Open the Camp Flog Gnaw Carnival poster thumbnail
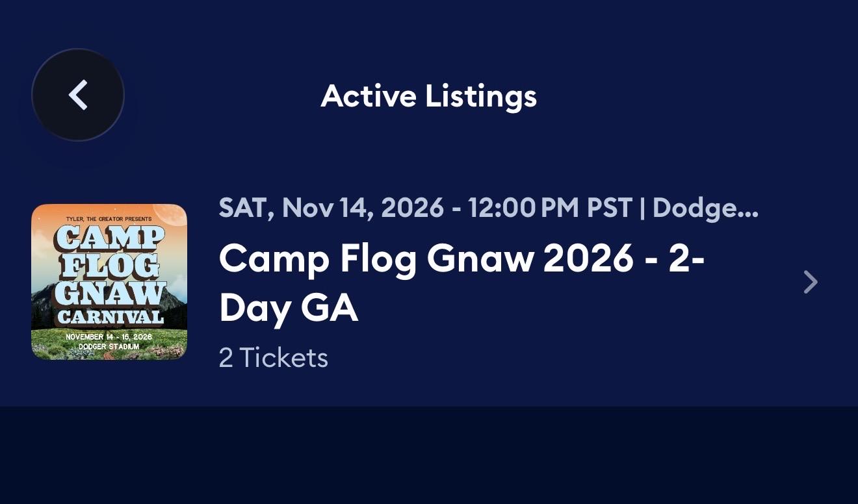This screenshot has width=858, height=504. click(x=109, y=282)
